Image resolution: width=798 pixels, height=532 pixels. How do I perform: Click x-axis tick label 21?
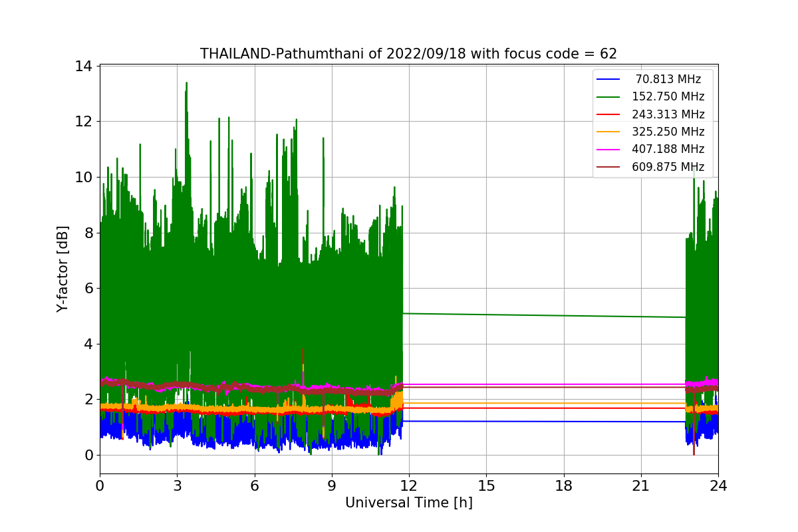[x=641, y=486]
